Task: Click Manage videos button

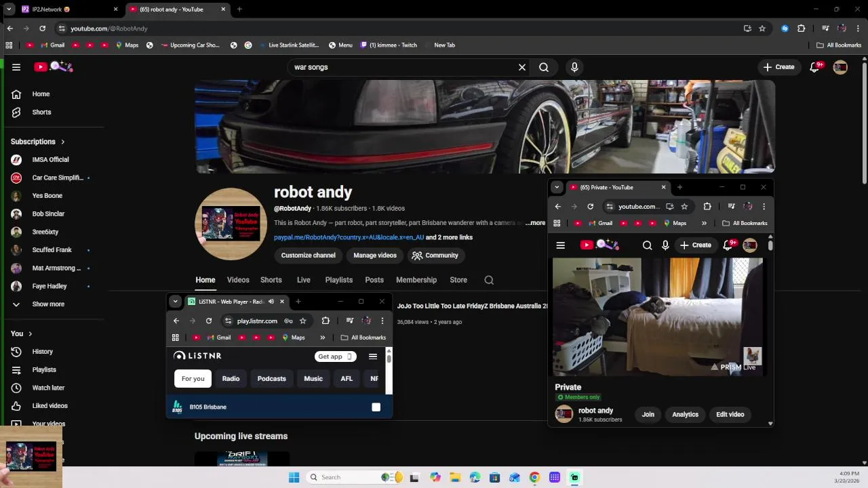Action: [x=375, y=256]
